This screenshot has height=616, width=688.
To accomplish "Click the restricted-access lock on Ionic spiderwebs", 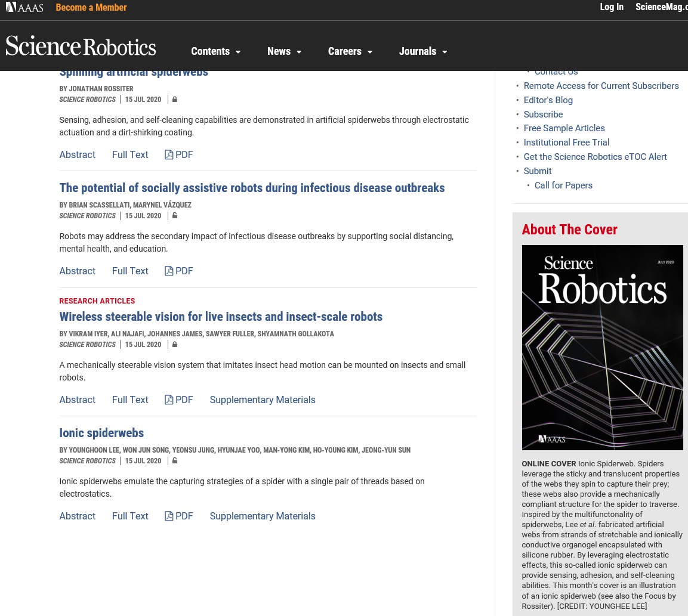I will (x=174, y=460).
